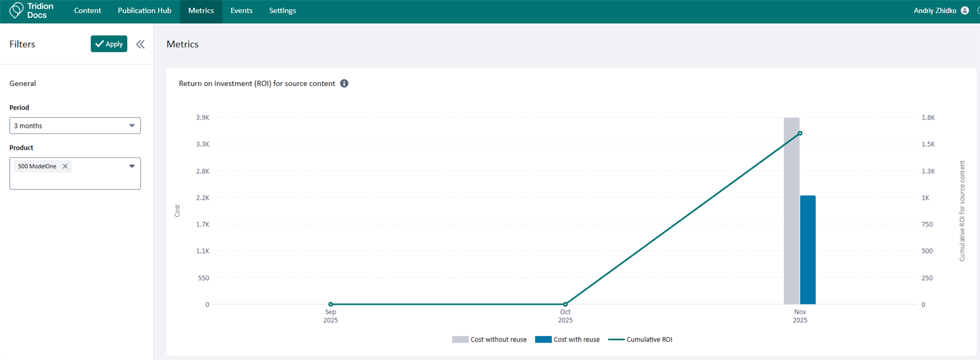Collapse the Filters panel with double chevron
This screenshot has height=360, width=980.
[x=140, y=45]
